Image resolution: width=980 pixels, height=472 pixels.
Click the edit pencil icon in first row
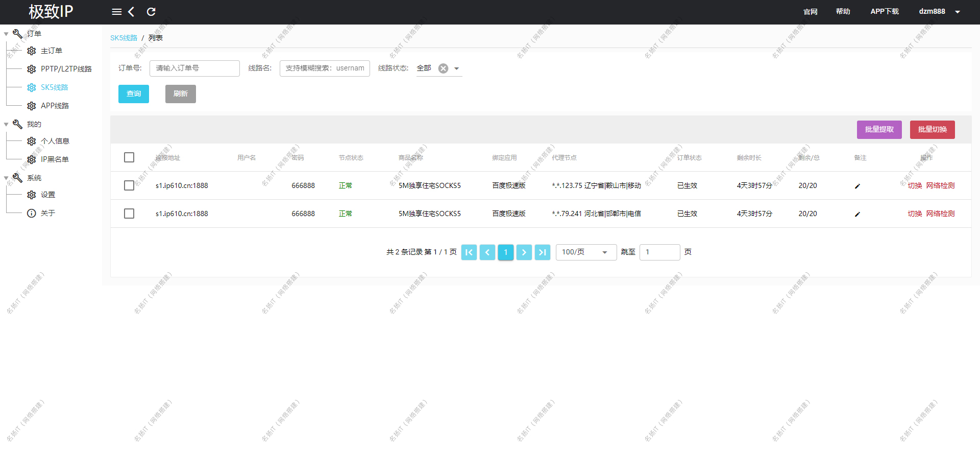pos(857,186)
